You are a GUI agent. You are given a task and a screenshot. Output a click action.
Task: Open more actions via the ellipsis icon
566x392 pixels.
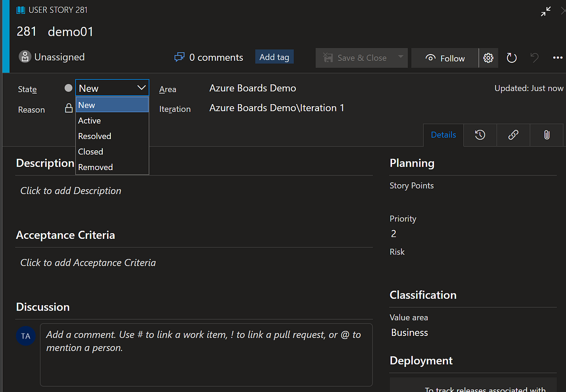(558, 57)
